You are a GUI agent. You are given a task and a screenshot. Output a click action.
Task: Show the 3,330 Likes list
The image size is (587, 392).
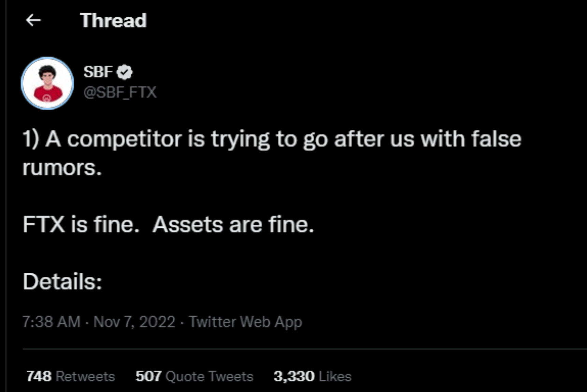point(312,376)
